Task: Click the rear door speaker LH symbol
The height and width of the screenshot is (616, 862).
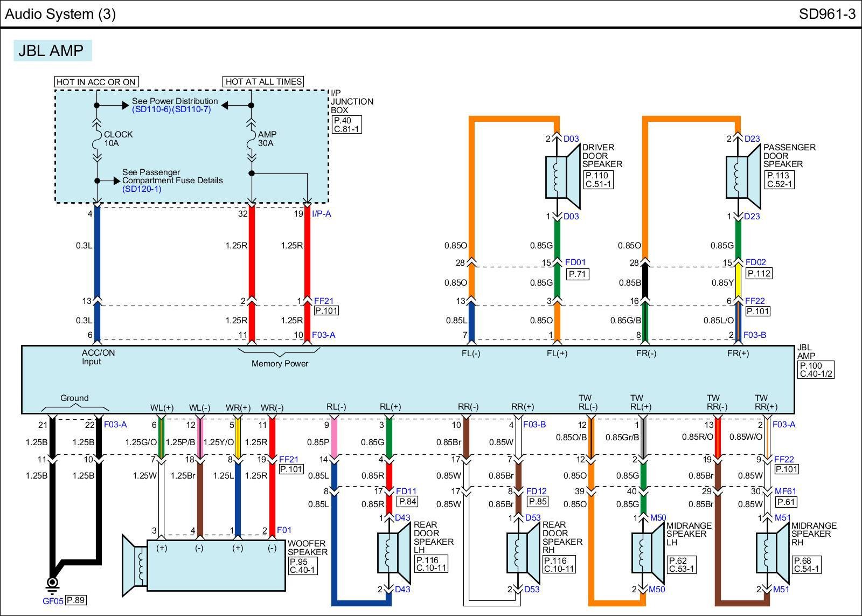Action: (x=393, y=552)
